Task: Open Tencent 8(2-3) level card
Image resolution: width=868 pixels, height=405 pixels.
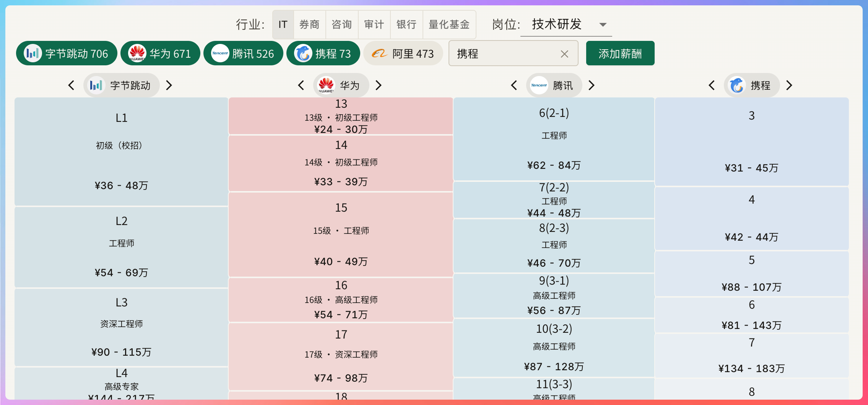Action: click(x=554, y=246)
